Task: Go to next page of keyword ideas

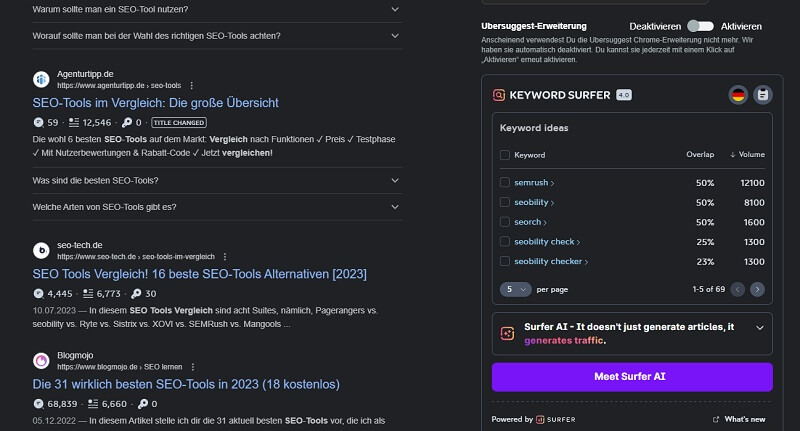Action: point(757,289)
